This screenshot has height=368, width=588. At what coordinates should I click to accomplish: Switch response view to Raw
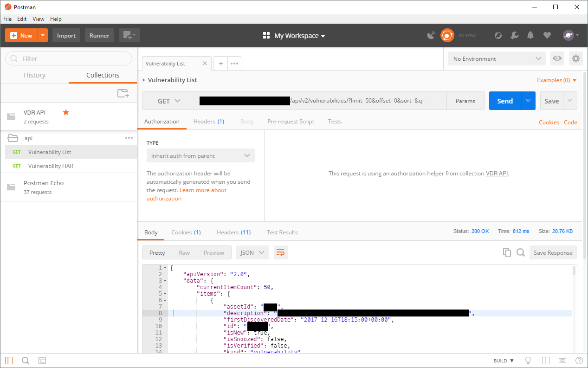tap(184, 252)
